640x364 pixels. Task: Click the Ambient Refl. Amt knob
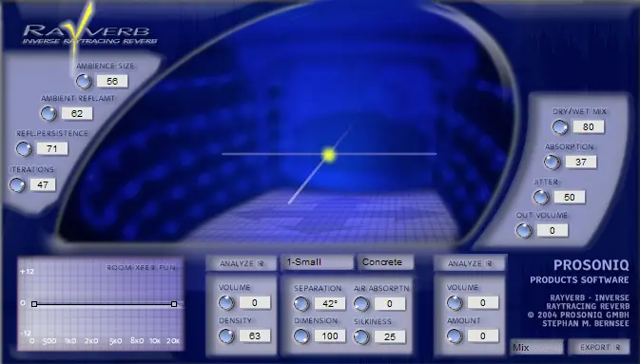click(48, 113)
